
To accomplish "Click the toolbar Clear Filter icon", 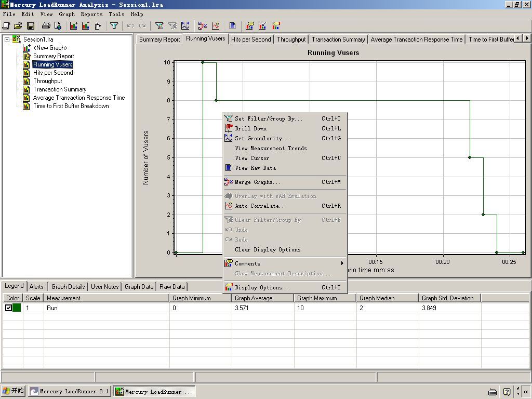I will click(172, 26).
